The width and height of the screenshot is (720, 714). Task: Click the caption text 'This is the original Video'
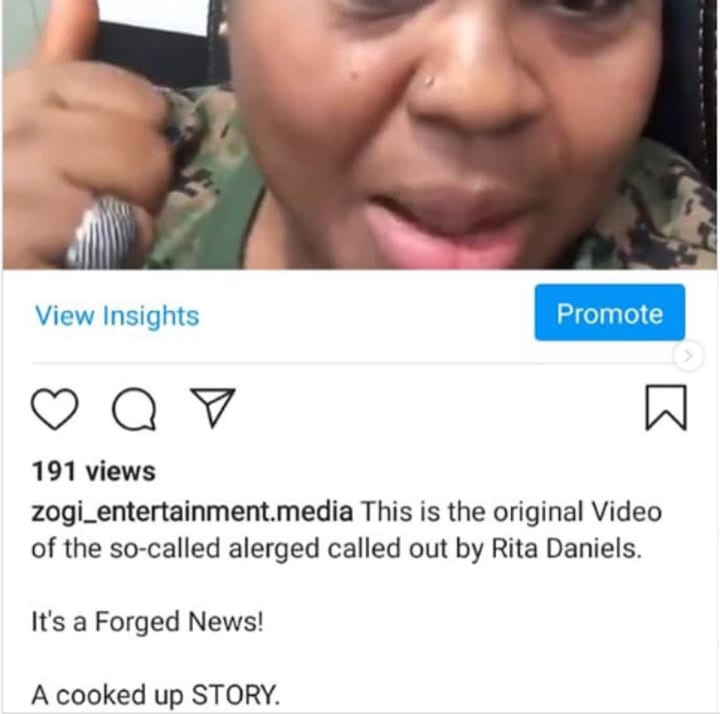pyautogui.click(x=511, y=512)
